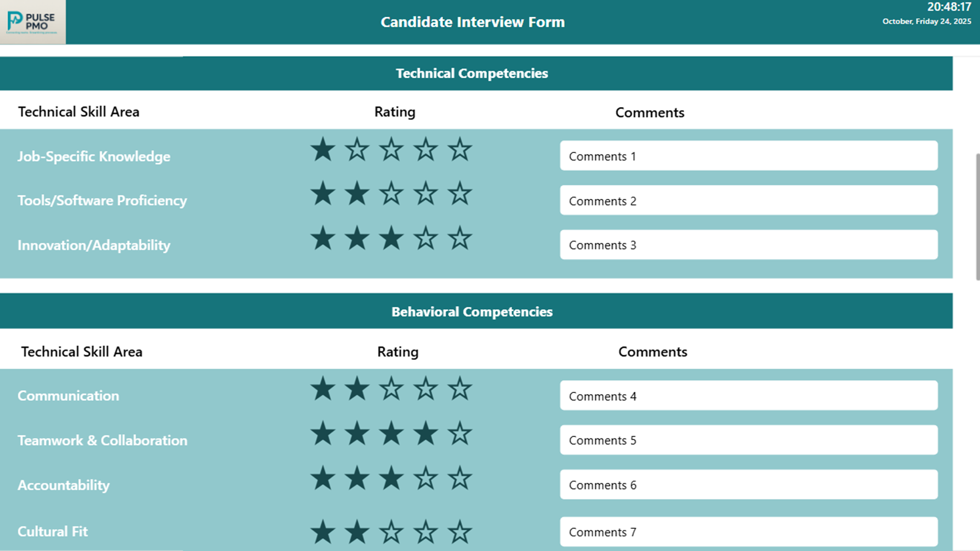
Task: Adjust the Innovation/Adaptability star rating control
Action: tap(391, 239)
